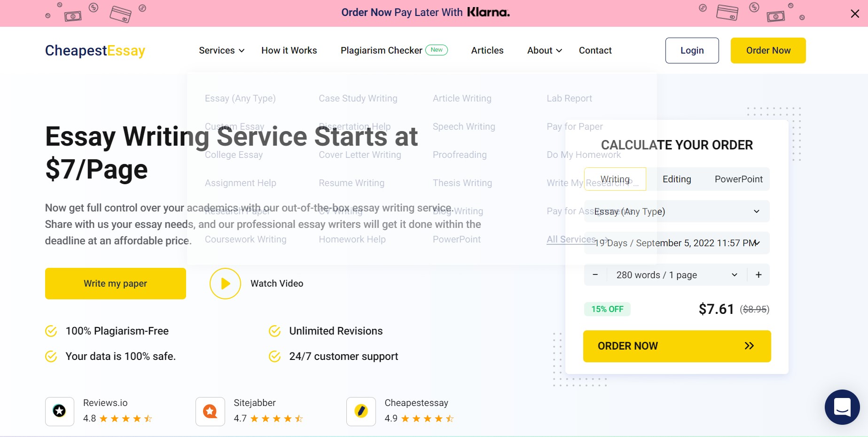Choose College Essay from Services menu
The image size is (868, 437).
(x=234, y=155)
